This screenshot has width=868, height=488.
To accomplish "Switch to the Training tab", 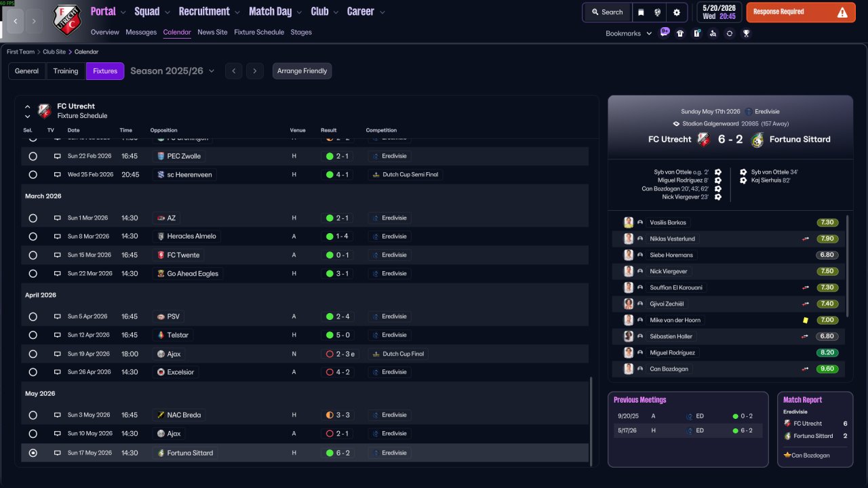I will click(x=66, y=71).
